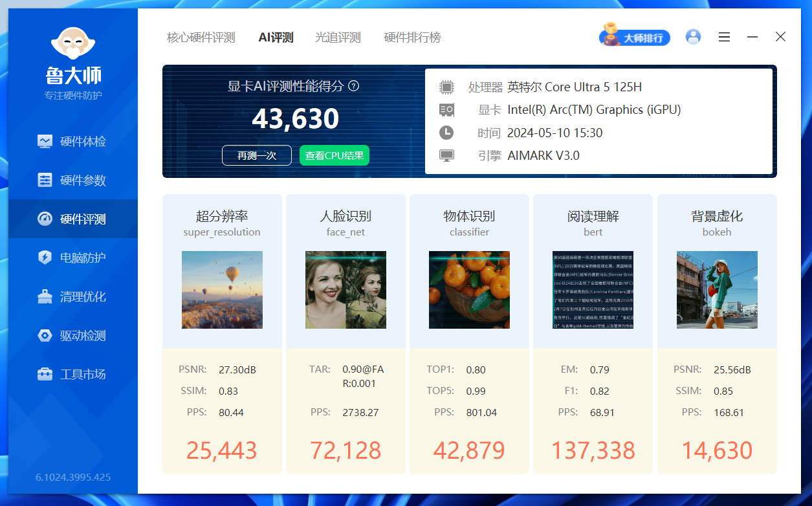Click version number 6.1024.3995.425

[x=73, y=478]
